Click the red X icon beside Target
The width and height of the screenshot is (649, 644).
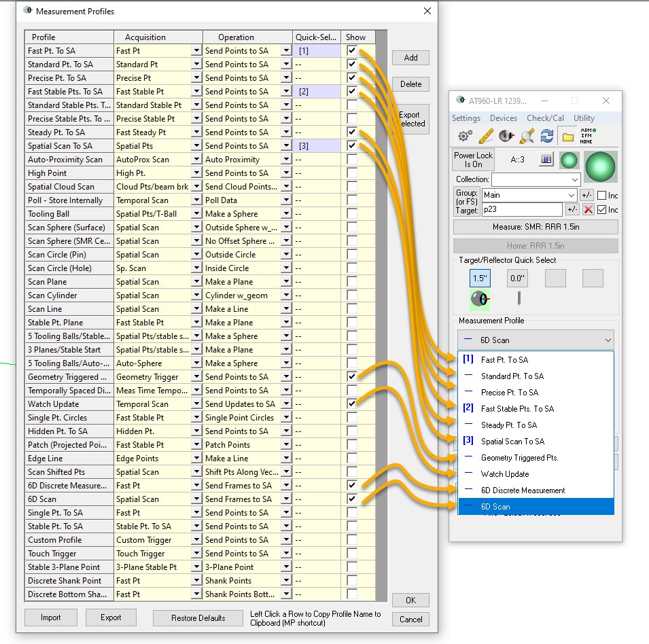point(589,210)
